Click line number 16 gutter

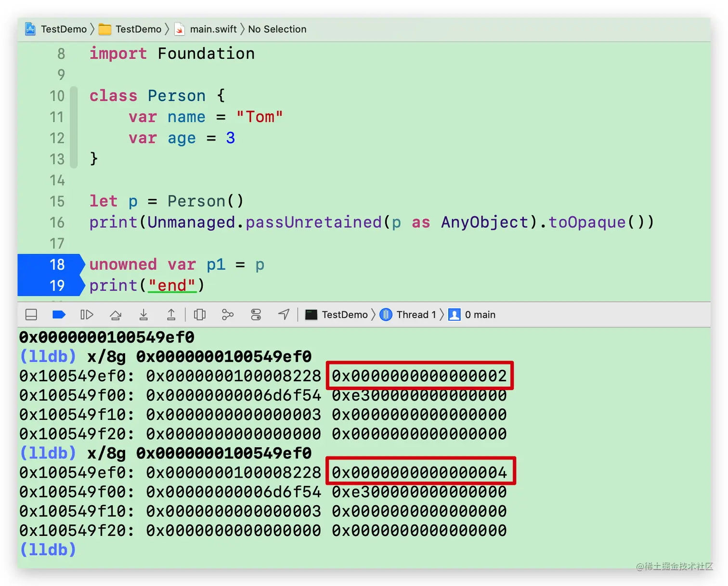57,222
